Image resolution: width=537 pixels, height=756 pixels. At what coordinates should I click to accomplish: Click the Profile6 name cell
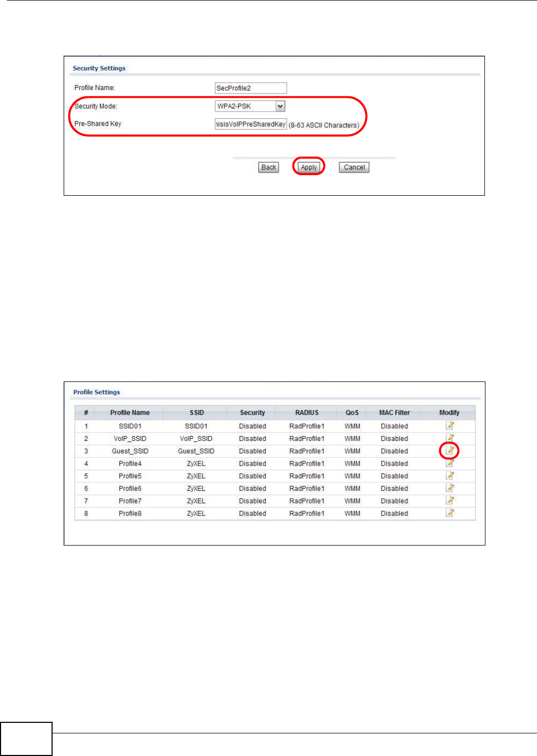click(x=130, y=488)
